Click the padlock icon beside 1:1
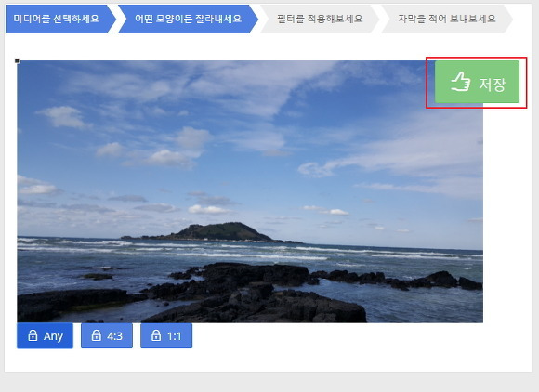The image size is (539, 392). point(156,335)
